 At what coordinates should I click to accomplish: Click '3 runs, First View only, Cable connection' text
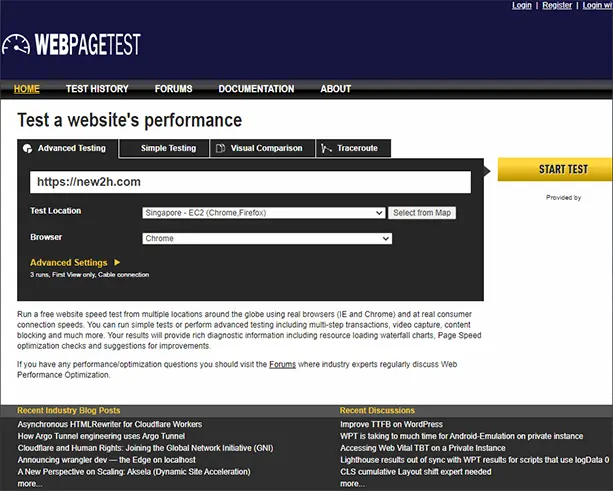coord(90,275)
